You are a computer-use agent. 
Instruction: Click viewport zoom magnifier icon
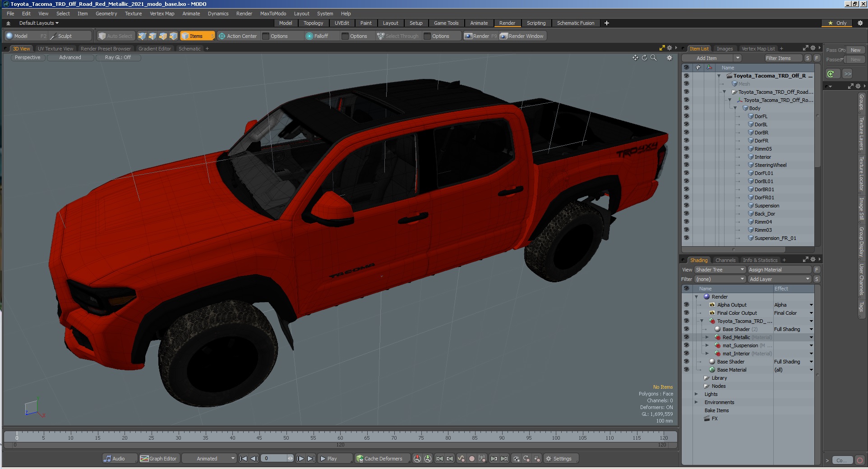(x=653, y=58)
